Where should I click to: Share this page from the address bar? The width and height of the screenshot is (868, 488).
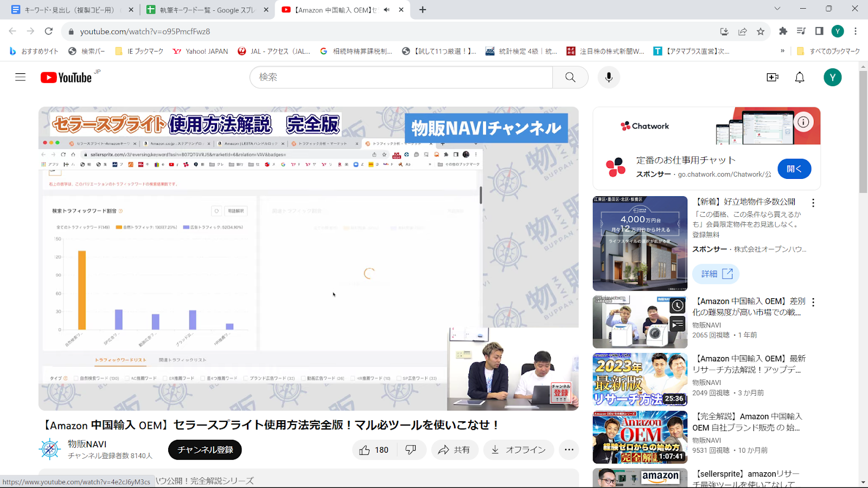(x=742, y=31)
